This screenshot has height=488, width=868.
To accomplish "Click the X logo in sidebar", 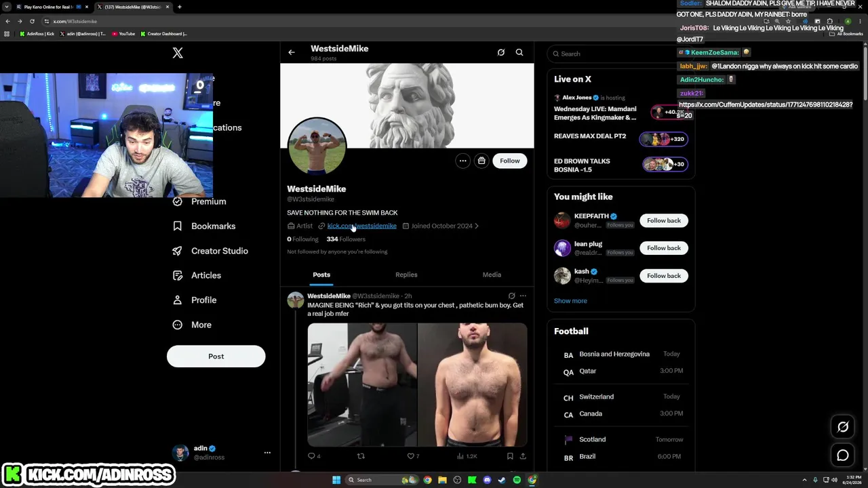I will pos(178,53).
